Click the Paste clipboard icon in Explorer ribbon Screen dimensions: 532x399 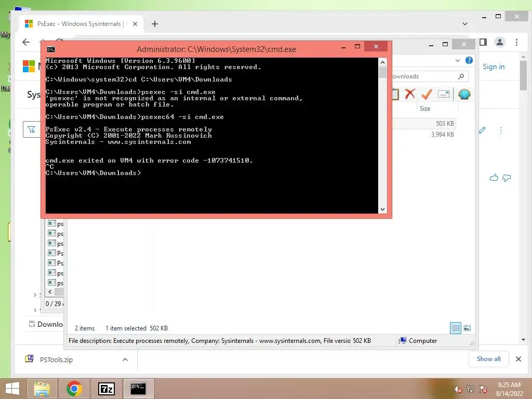[x=395, y=94]
